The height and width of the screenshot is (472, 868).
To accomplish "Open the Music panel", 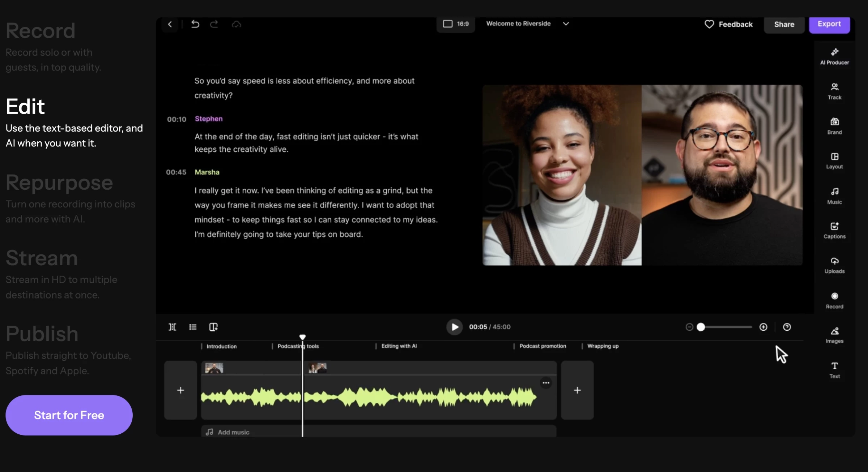I will tap(834, 196).
